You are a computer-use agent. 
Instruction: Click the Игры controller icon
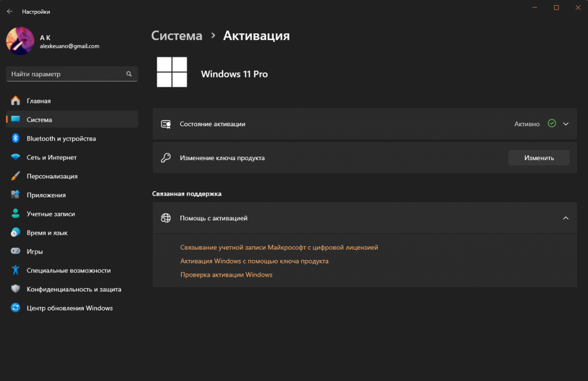click(16, 251)
